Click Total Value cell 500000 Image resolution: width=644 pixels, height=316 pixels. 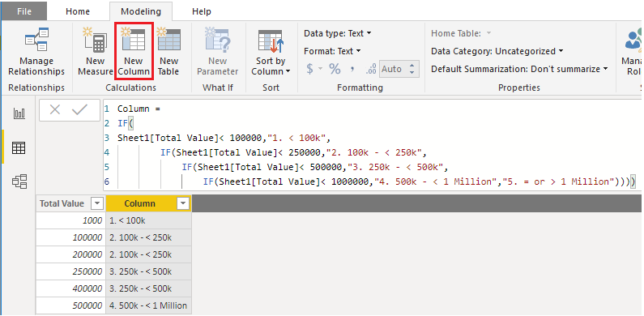pos(70,305)
